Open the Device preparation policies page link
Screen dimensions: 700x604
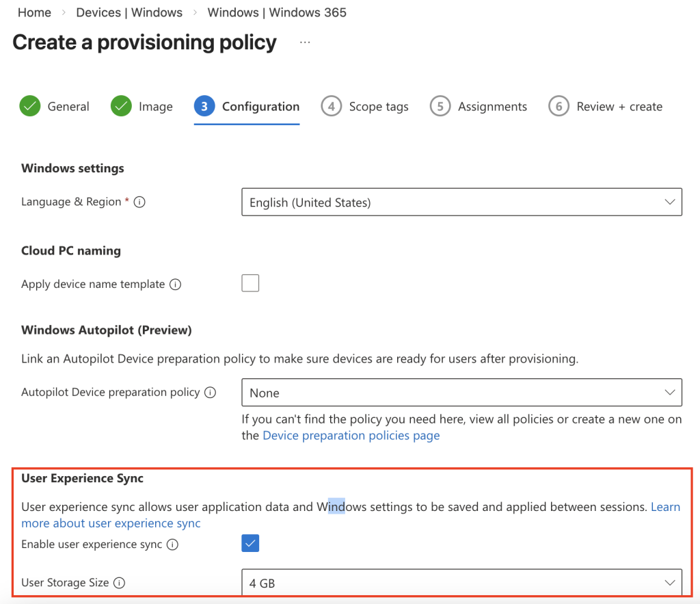(351, 436)
